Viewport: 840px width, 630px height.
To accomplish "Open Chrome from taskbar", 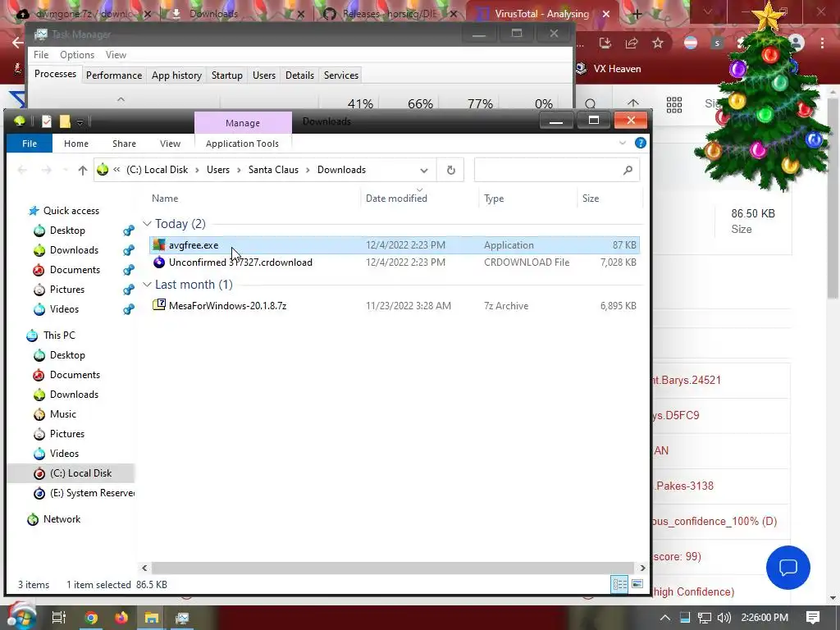I will tap(91, 618).
